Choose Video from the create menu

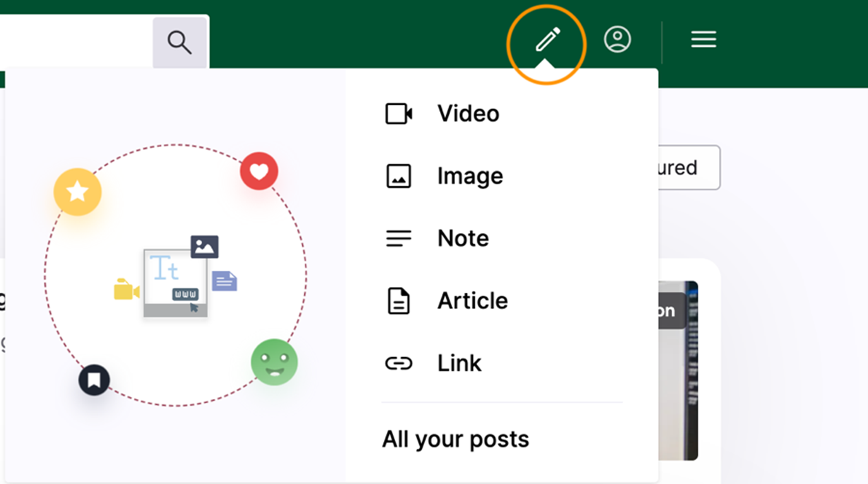(x=468, y=114)
